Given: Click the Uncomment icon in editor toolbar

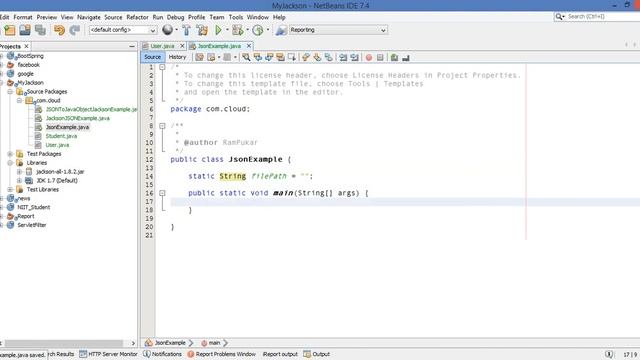Looking at the screenshot, I should 406,58.
